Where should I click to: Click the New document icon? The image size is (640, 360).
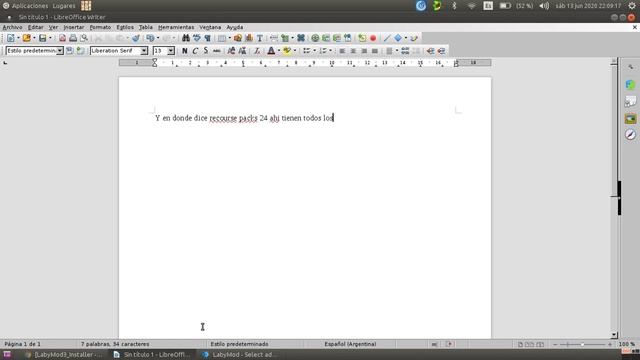(x=11, y=38)
